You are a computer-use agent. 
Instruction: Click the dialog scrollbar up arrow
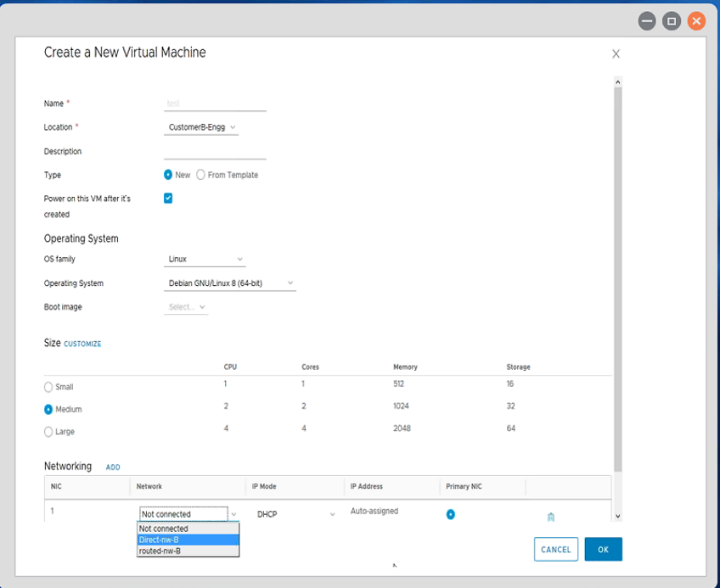pyautogui.click(x=617, y=82)
